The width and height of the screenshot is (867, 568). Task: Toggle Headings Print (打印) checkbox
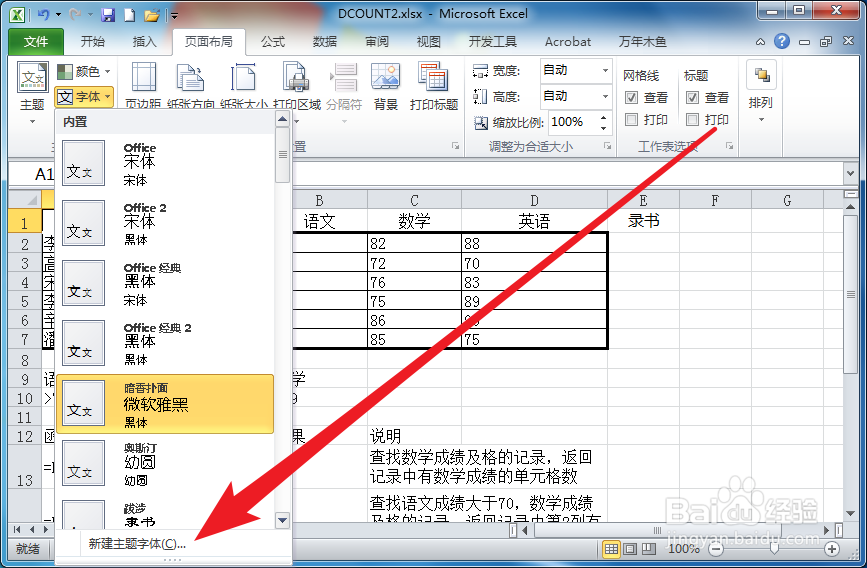pyautogui.click(x=692, y=119)
